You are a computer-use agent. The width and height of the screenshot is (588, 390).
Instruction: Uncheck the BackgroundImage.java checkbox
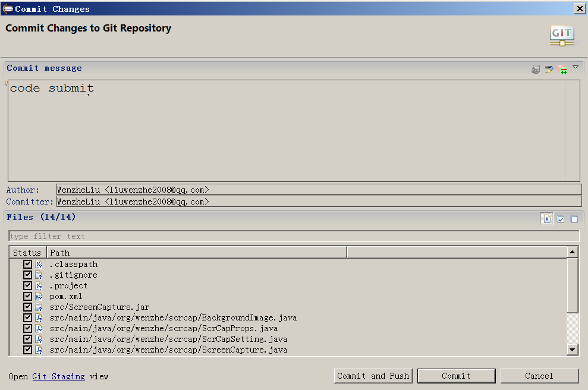tap(27, 317)
